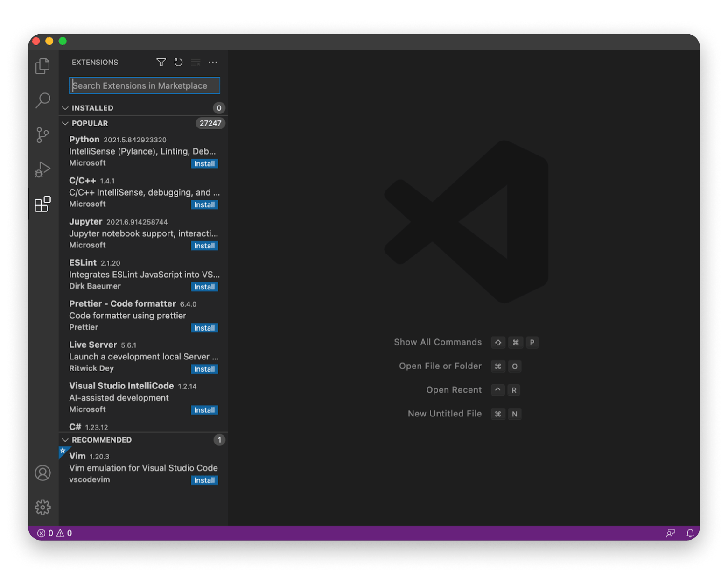Image resolution: width=728 pixels, height=578 pixels.
Task: Open Views and More Actions ellipsis
Action: 213,63
